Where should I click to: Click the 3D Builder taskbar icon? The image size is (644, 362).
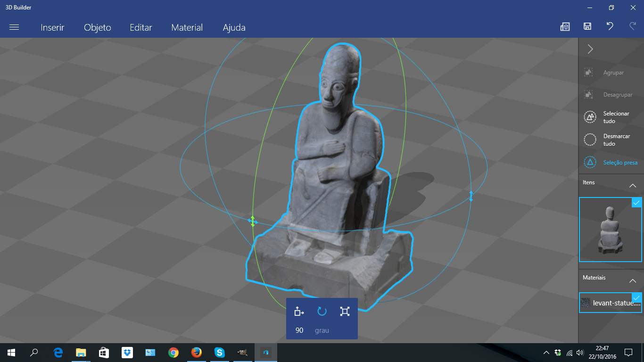[266, 353]
